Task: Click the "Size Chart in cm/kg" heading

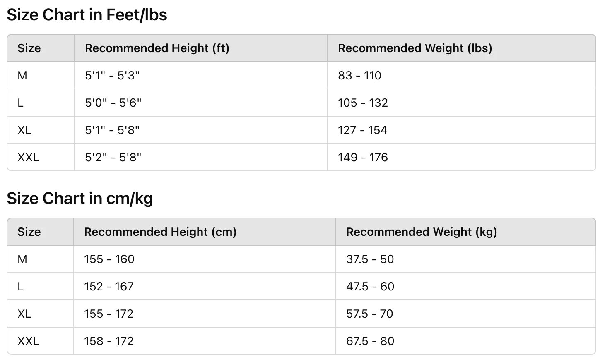Action: tap(80, 199)
